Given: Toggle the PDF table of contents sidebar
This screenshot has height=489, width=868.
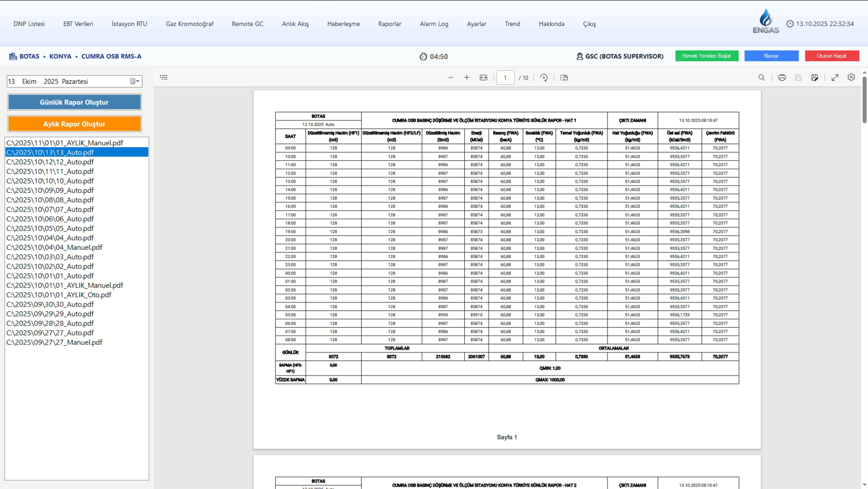Looking at the screenshot, I should (164, 78).
